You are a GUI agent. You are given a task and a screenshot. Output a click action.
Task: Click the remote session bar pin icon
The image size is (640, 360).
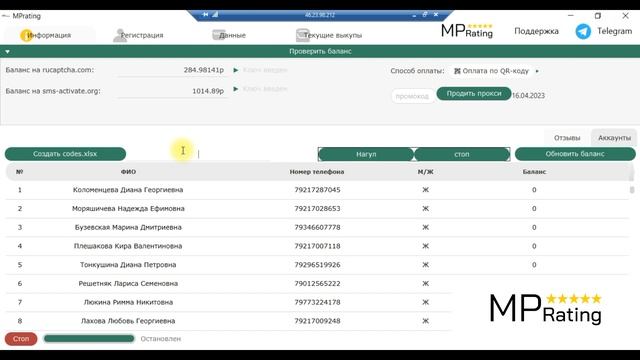(205, 15)
